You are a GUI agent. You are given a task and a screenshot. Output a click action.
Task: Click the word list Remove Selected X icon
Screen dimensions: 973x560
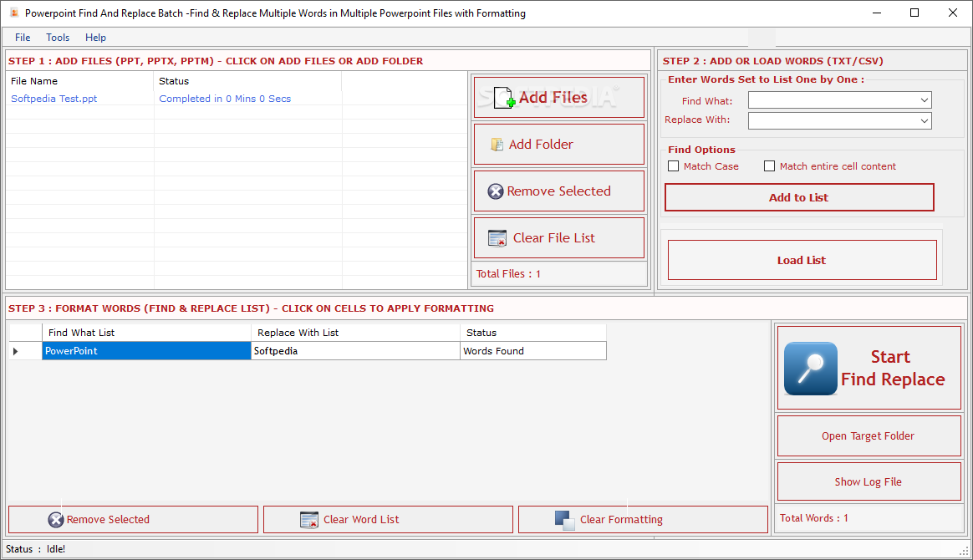[x=56, y=520]
